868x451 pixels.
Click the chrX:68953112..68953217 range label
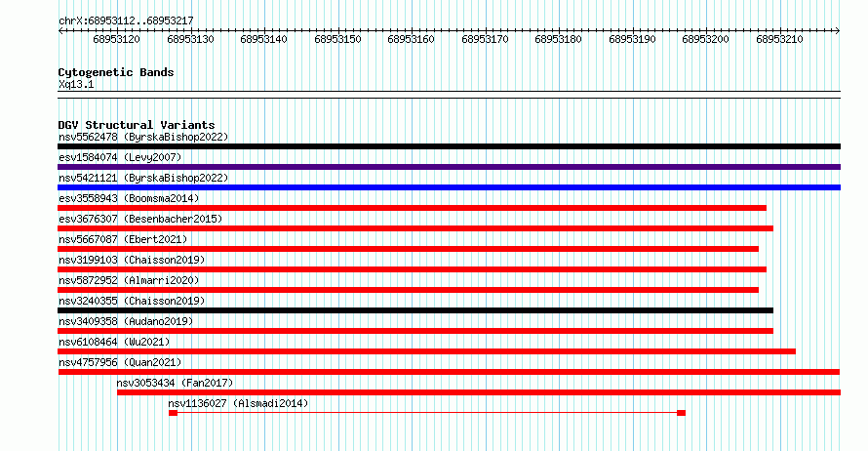coord(126,21)
